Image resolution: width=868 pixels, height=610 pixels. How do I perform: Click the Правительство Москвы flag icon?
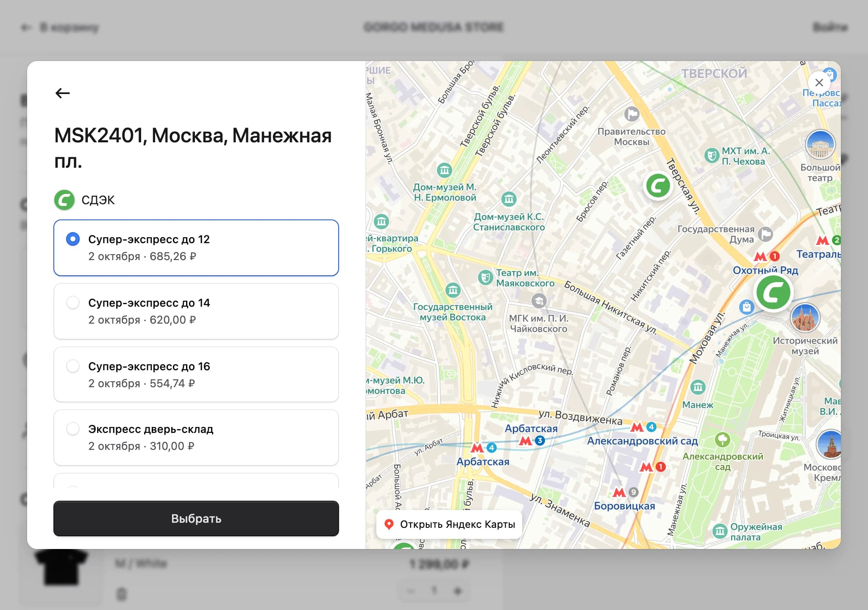click(x=632, y=114)
